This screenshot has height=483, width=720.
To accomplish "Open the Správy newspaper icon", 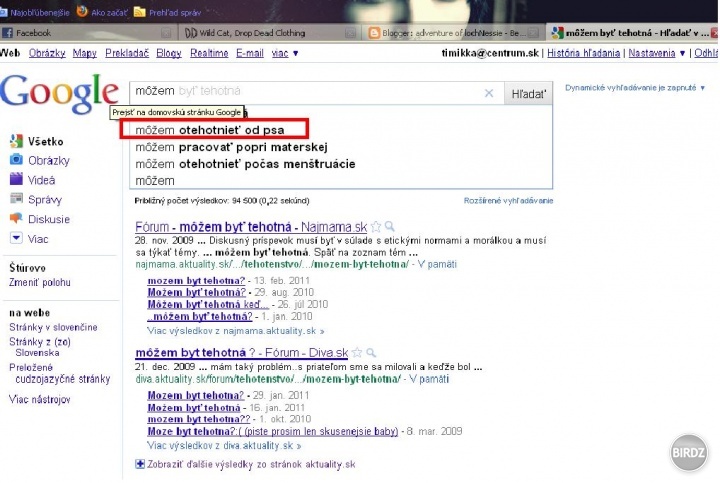I will click(16, 198).
